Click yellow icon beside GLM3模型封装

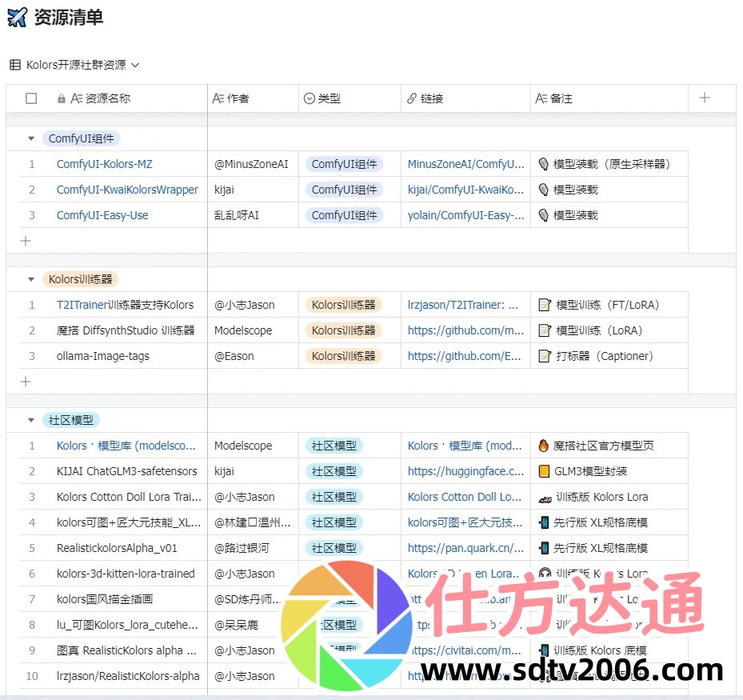(545, 471)
